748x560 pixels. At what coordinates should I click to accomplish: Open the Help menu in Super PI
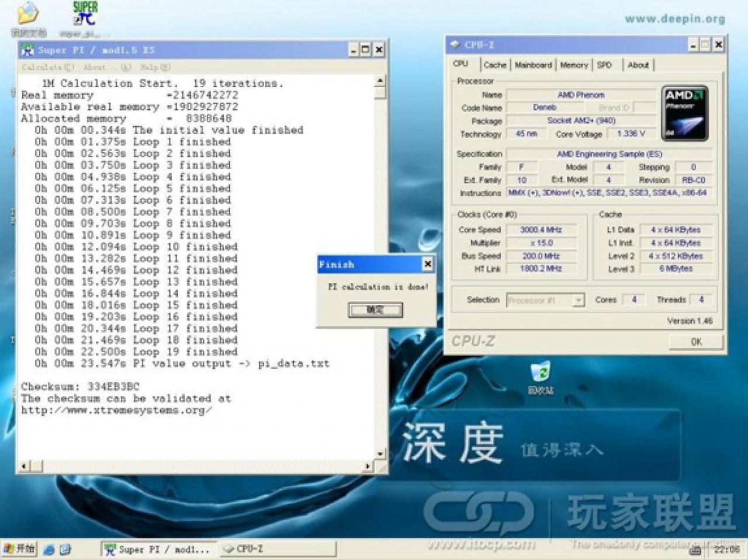pos(155,67)
